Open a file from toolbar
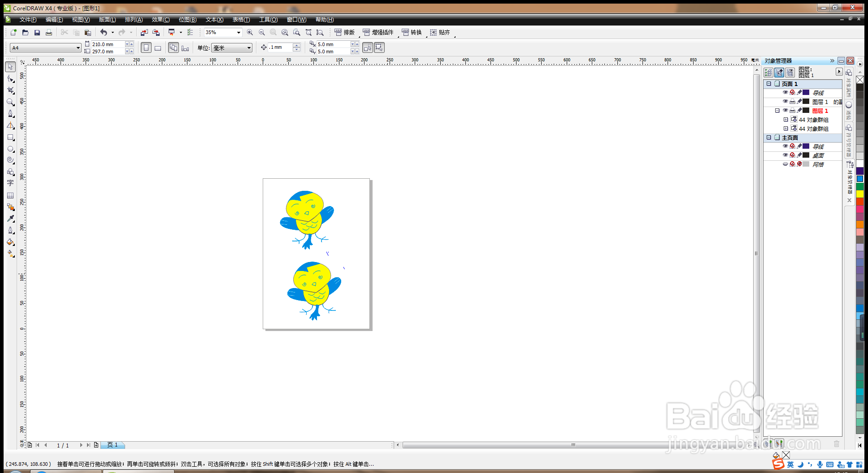The width and height of the screenshot is (868, 473). coord(25,32)
